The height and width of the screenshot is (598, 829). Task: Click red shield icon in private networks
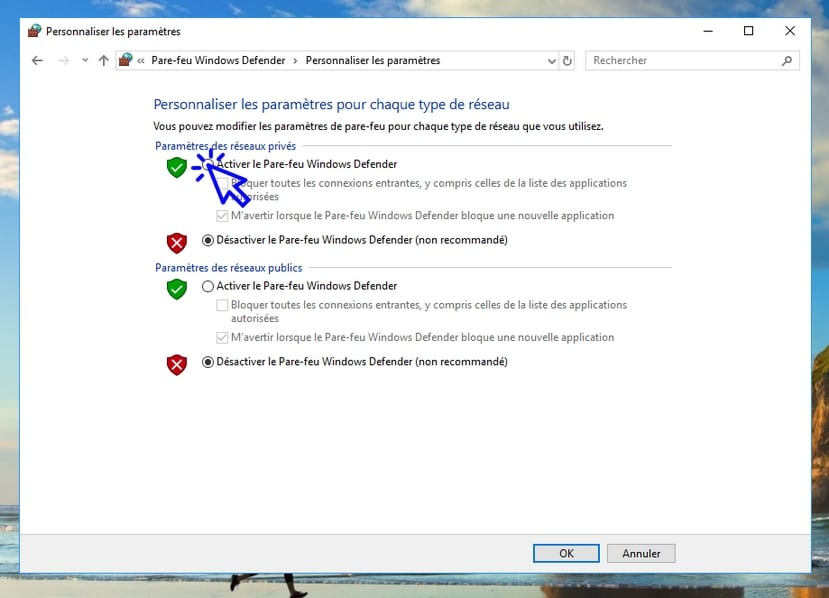[x=177, y=243]
